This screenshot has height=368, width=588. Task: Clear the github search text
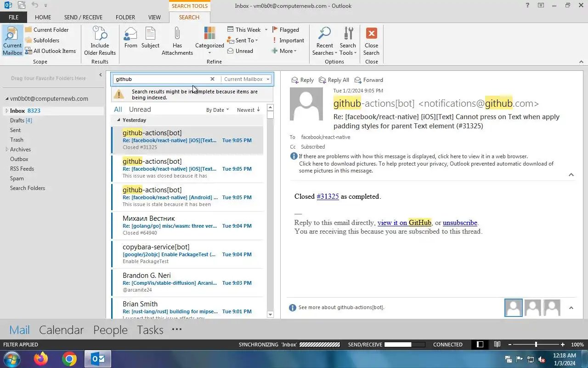(212, 79)
